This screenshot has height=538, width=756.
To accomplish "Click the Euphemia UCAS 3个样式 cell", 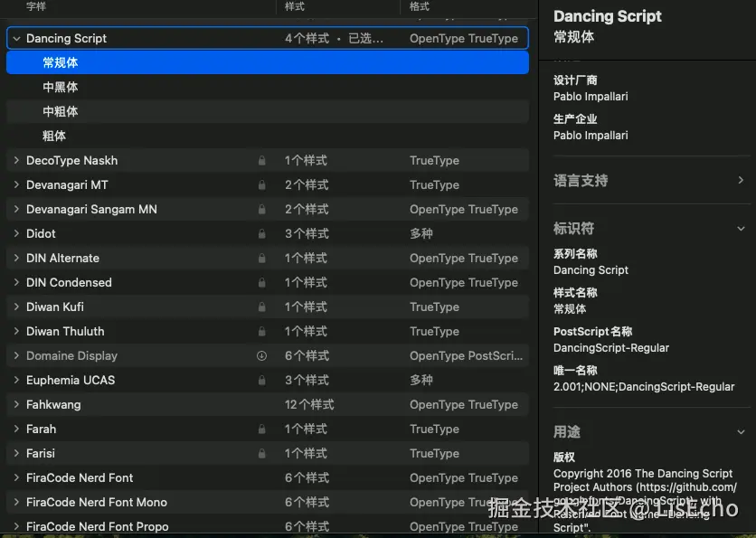I will [307, 381].
